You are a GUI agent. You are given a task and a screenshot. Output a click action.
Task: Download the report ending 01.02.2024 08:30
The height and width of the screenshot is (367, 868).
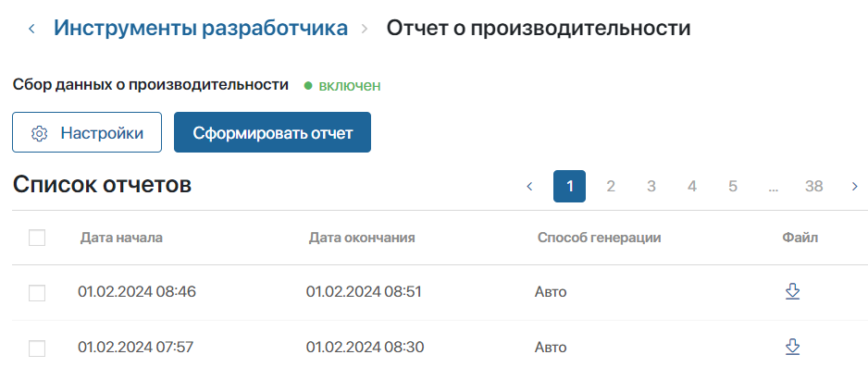793,347
